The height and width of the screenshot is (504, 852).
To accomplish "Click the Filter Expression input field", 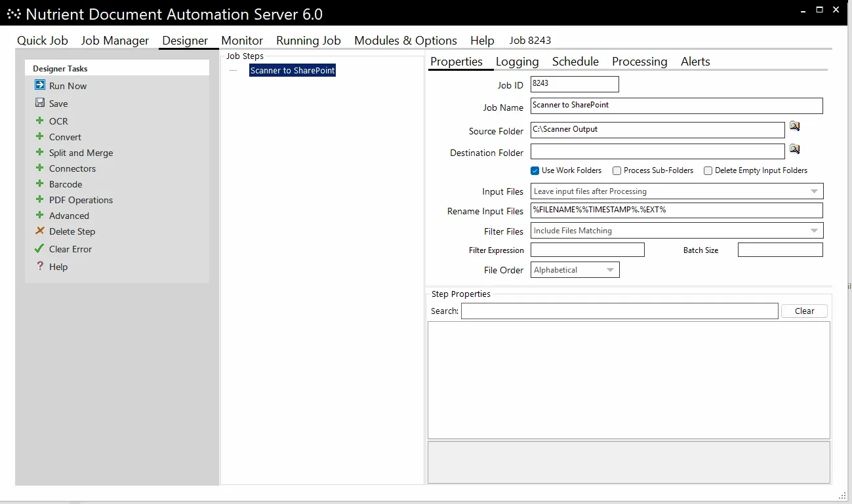I will tap(588, 250).
